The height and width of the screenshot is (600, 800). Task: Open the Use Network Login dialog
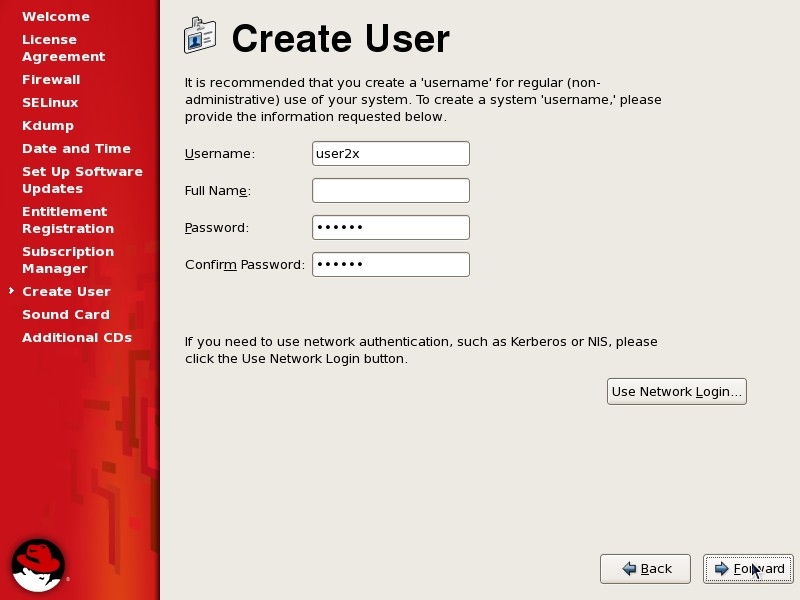tap(677, 391)
